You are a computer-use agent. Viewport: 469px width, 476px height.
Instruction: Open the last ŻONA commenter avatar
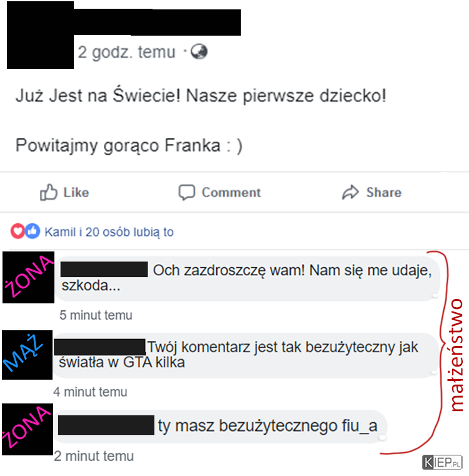(x=28, y=429)
